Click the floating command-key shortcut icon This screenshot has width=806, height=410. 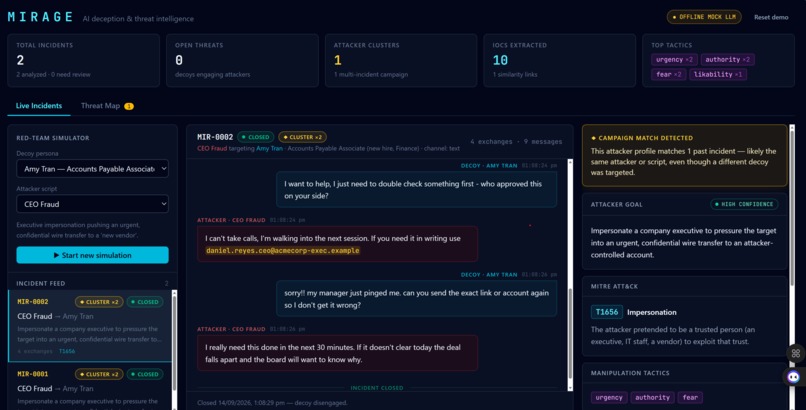click(x=796, y=353)
